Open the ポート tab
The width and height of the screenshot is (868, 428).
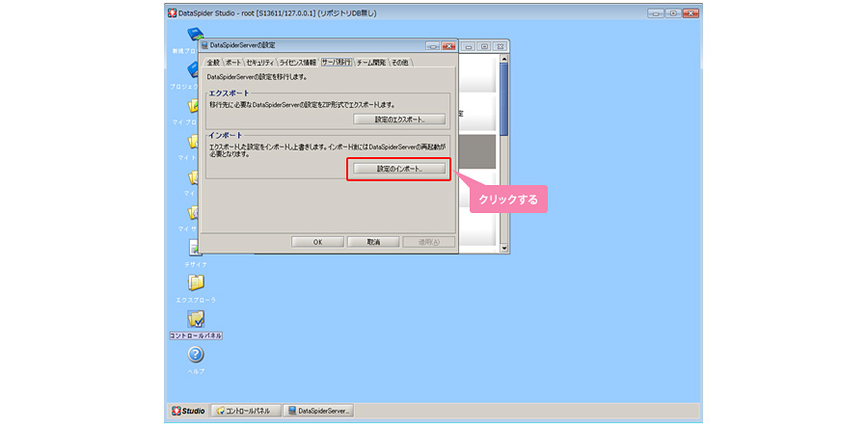click(x=233, y=62)
